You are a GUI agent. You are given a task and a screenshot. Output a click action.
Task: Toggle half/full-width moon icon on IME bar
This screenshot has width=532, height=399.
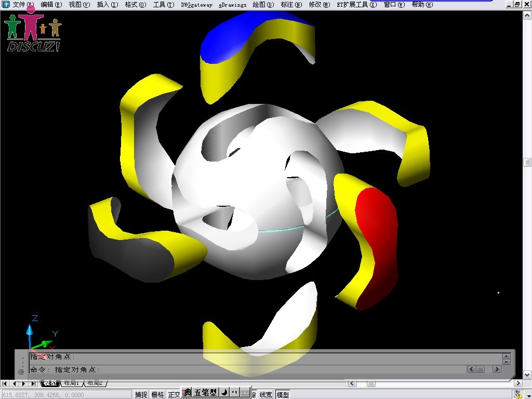point(224,392)
